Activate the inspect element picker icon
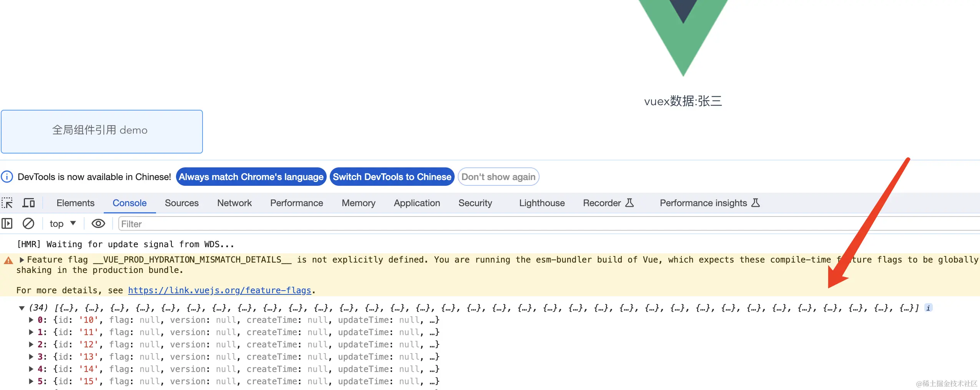Screen dimensions: 980x390 (7, 203)
